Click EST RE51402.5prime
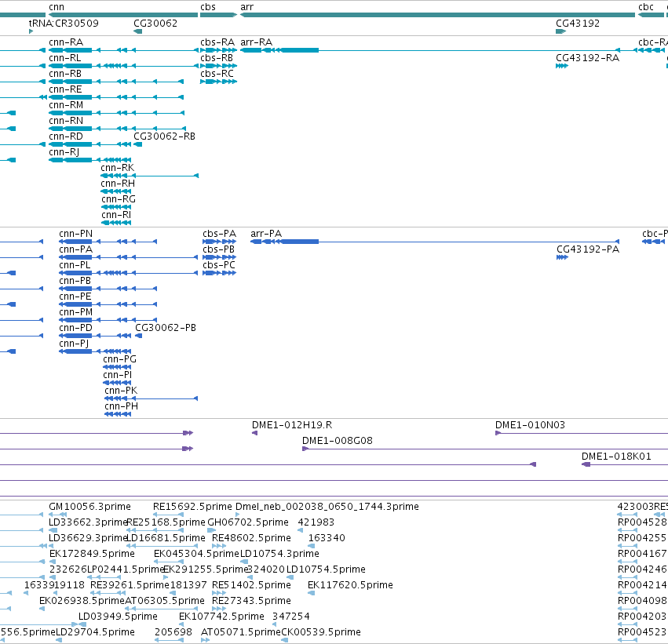This screenshot has height=644, width=668. pyautogui.click(x=251, y=586)
